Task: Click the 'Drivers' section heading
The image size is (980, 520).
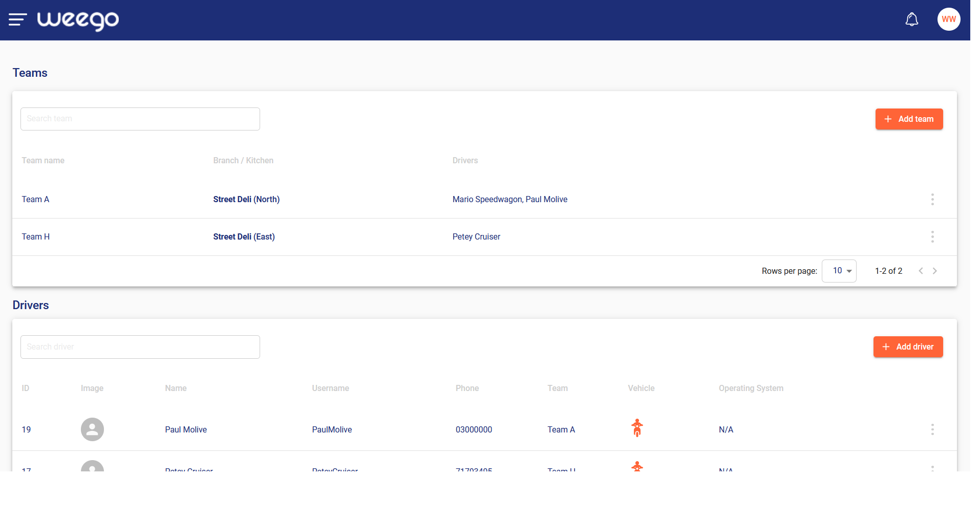Action: click(31, 306)
